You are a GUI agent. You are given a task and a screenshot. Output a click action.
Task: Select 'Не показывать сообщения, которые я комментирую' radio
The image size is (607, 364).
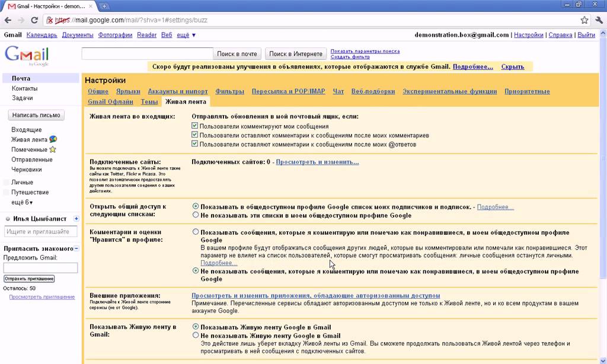[196, 271]
